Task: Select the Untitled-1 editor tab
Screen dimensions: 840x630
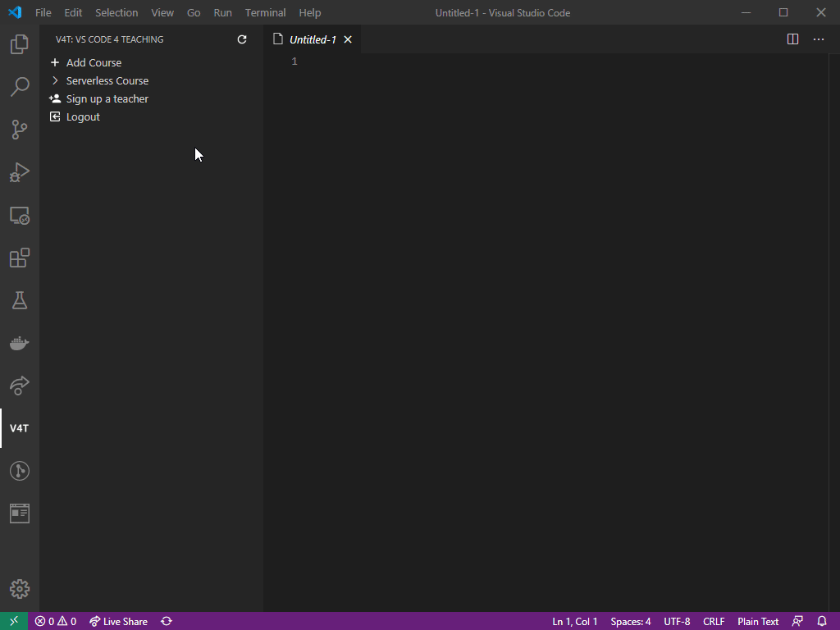Action: coord(313,39)
